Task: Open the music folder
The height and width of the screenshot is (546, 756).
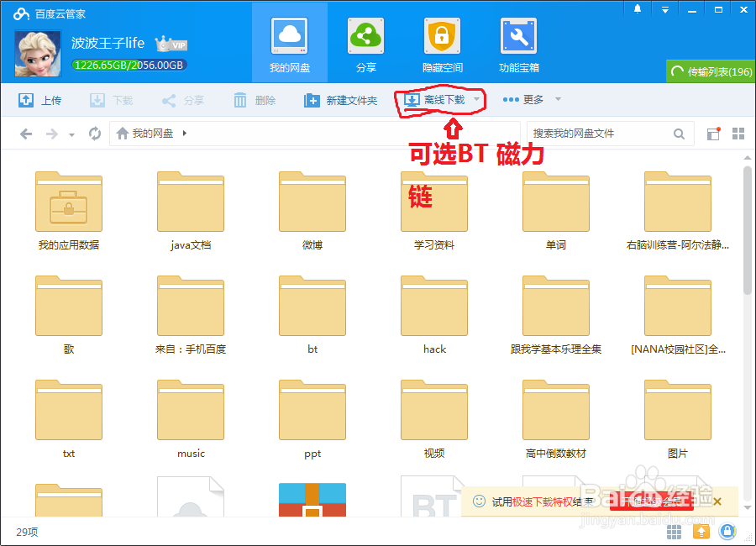Action: (191, 419)
